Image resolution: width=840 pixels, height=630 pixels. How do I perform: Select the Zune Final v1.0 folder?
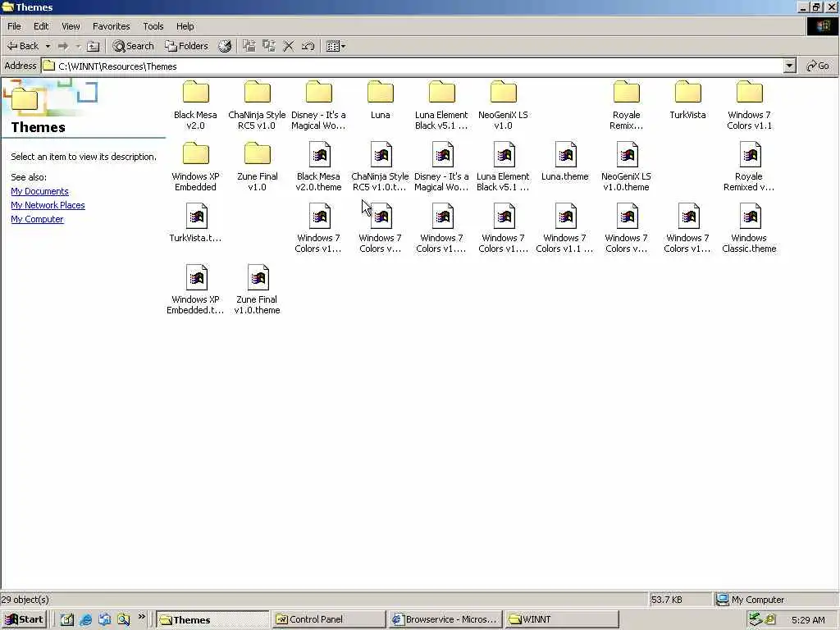click(257, 167)
